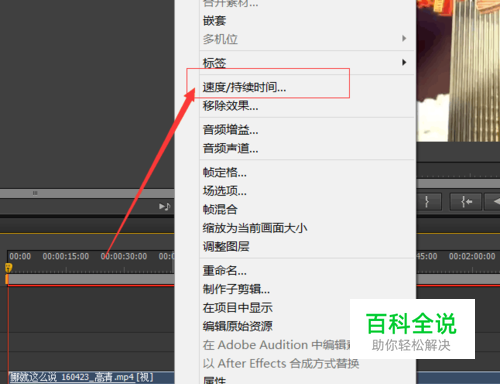The width and height of the screenshot is (500, 384).
Task: Click 以 After Effects 合成方式替换
Action: (281, 363)
